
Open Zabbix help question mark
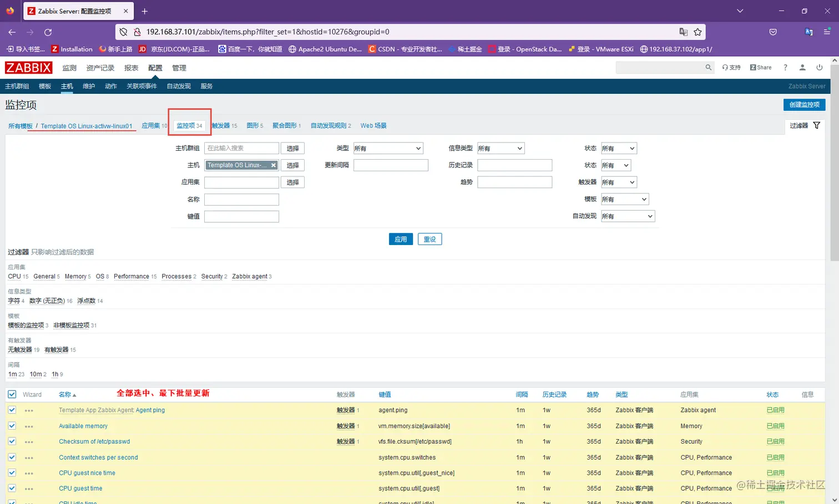coord(785,68)
